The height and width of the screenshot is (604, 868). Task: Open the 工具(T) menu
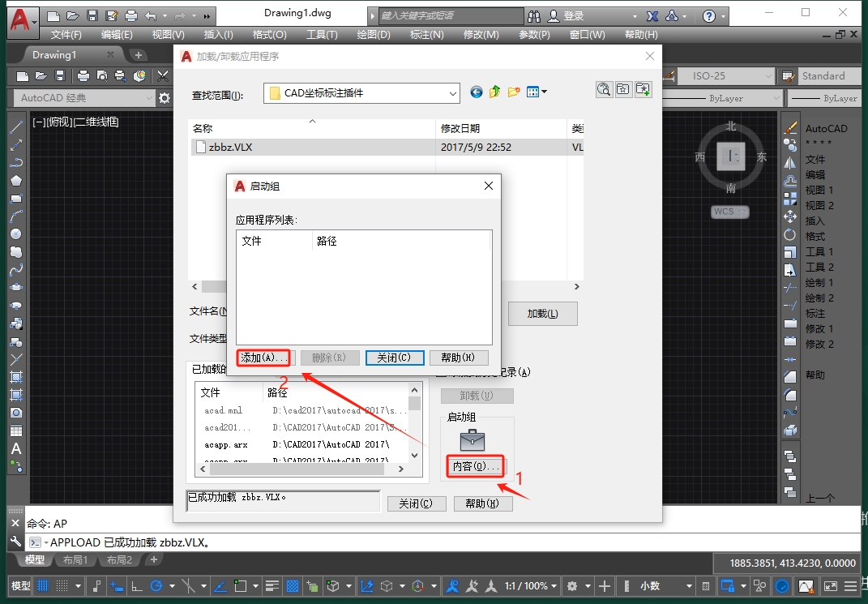[x=322, y=35]
